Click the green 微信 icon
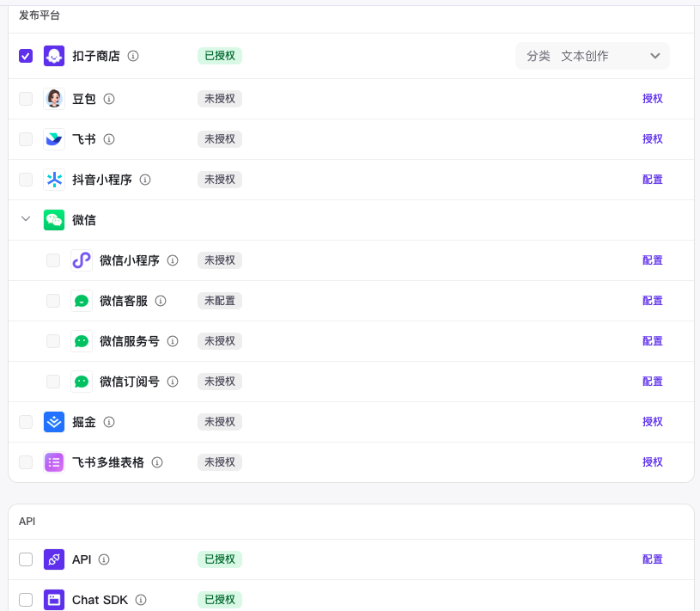 pos(54,220)
